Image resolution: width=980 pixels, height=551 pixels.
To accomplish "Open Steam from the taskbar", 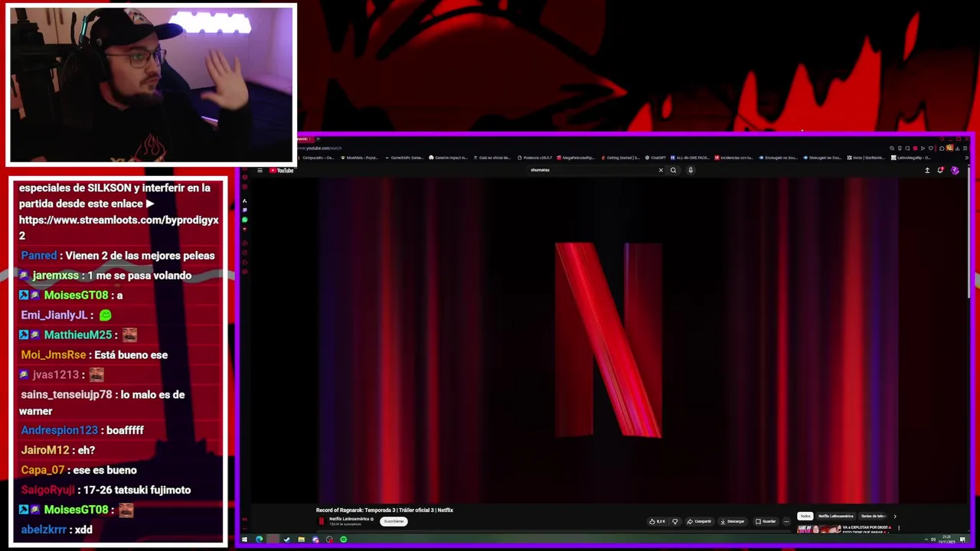I will tap(287, 540).
